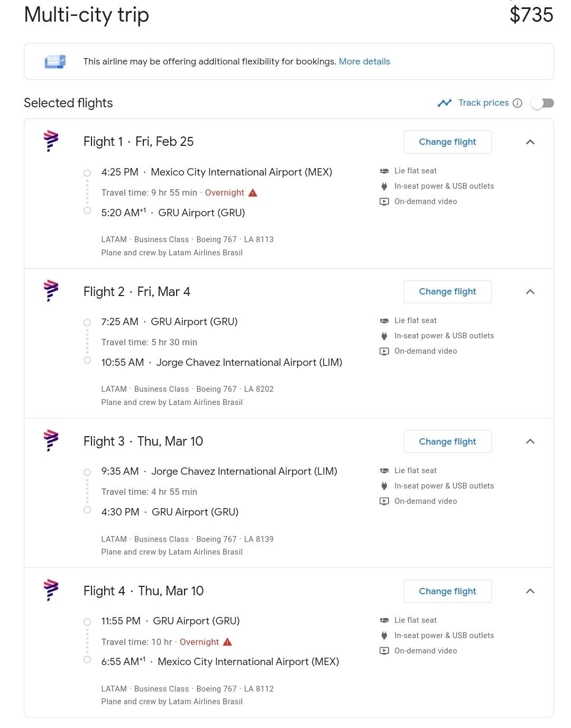Click the Overnight warning icon on Flight 4
The width and height of the screenshot is (571, 728).
pos(227,642)
